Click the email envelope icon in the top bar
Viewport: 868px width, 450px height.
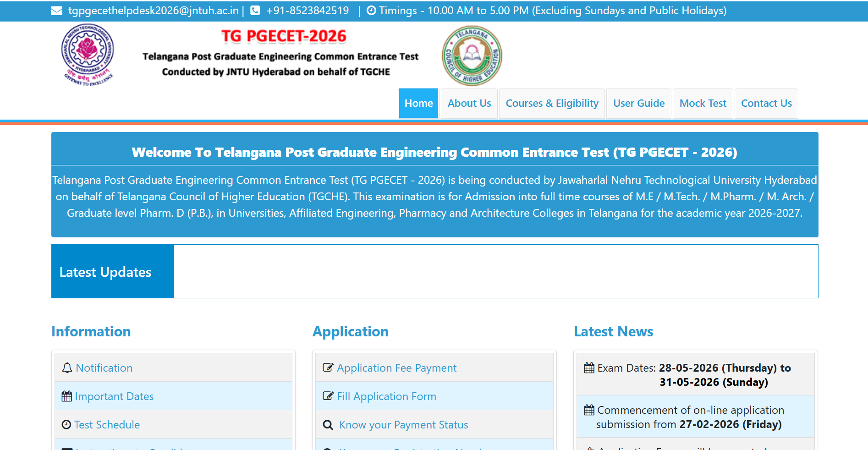[x=56, y=10]
